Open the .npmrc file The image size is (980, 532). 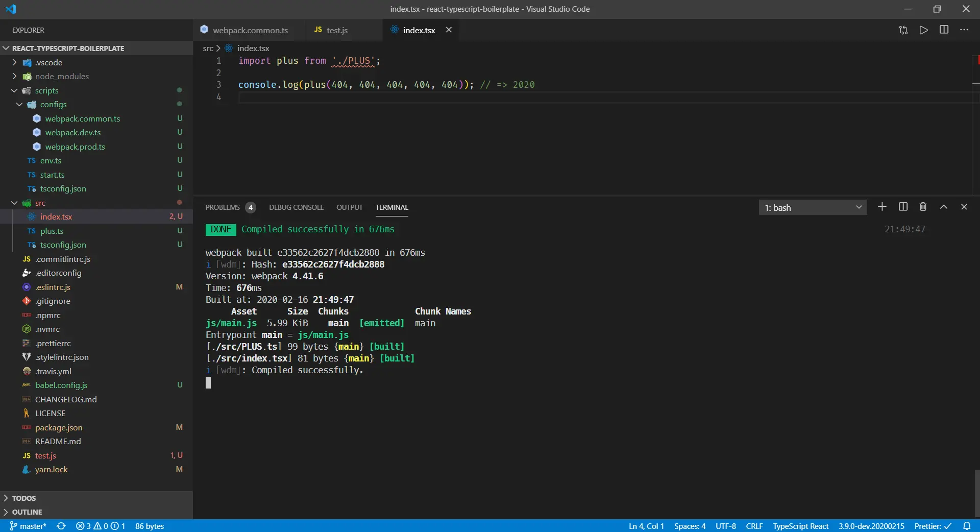(x=96, y=315)
